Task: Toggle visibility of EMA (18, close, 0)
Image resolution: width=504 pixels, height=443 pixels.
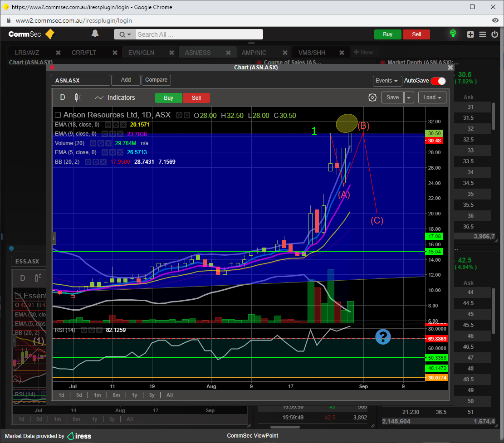Action: [x=108, y=125]
